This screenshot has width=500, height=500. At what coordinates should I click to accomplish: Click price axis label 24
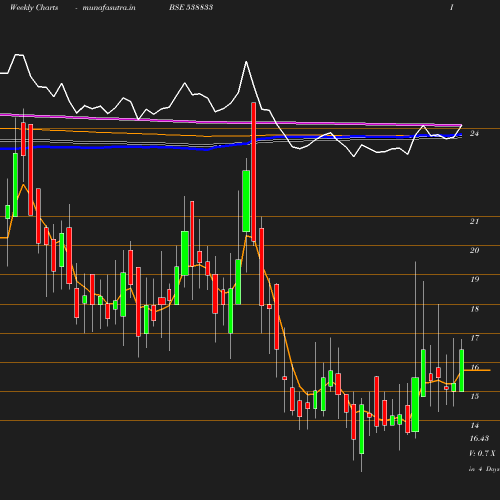[x=474, y=133]
